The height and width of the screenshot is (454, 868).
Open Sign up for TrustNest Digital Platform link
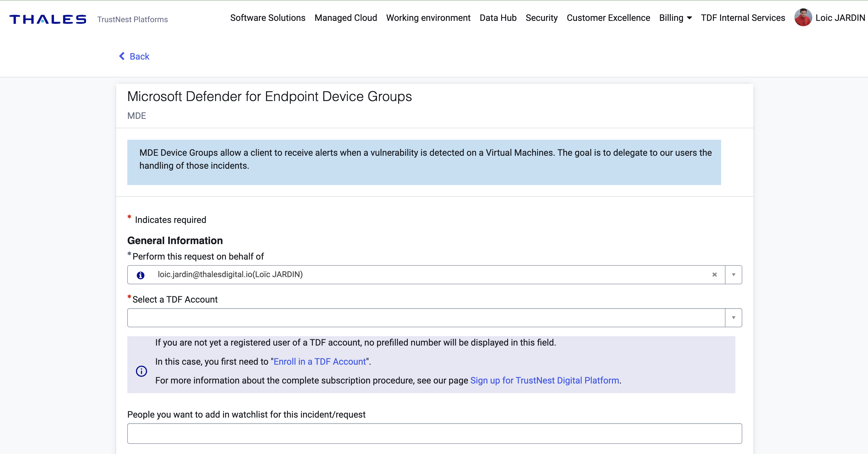(x=545, y=380)
